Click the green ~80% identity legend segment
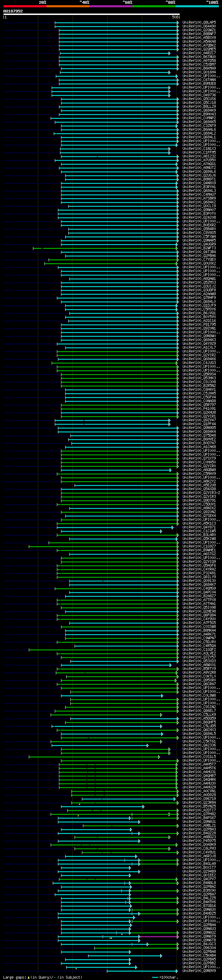 click(x=154, y=7)
